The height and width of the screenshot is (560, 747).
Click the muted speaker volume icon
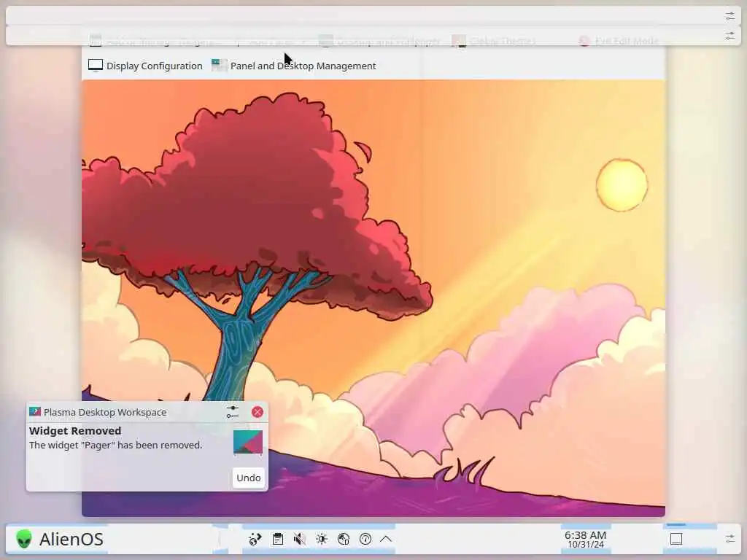(x=300, y=539)
